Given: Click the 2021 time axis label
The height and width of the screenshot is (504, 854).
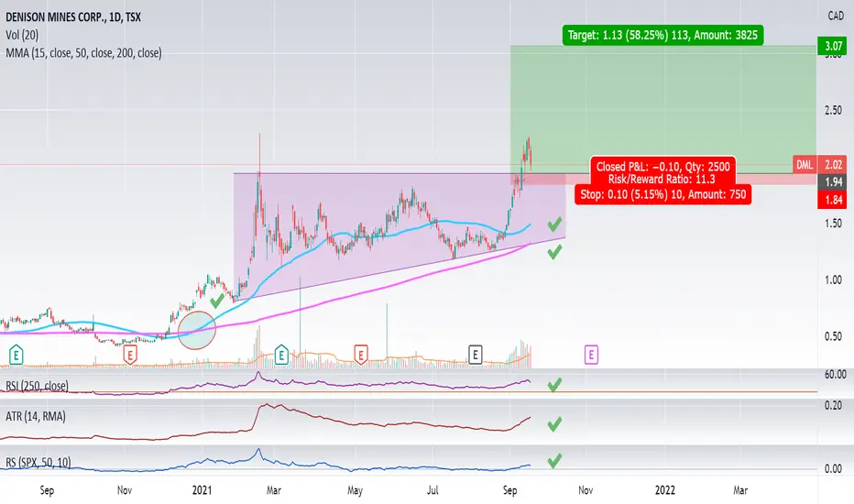Looking at the screenshot, I should point(202,490).
